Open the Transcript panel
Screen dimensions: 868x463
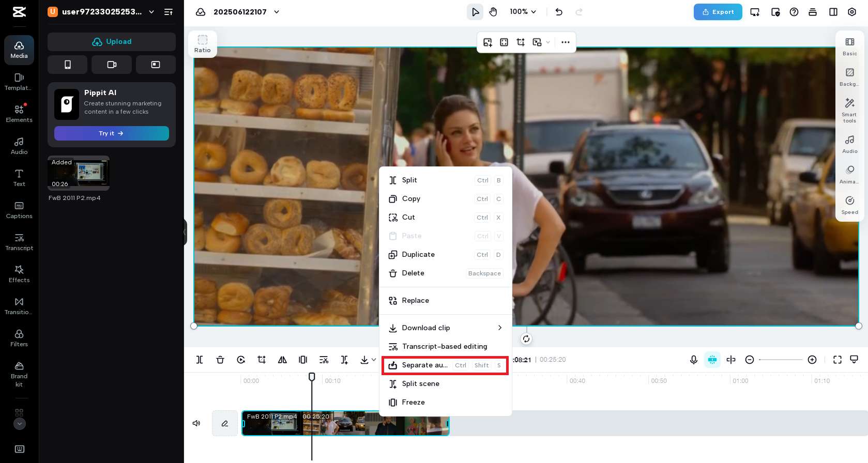click(x=19, y=242)
